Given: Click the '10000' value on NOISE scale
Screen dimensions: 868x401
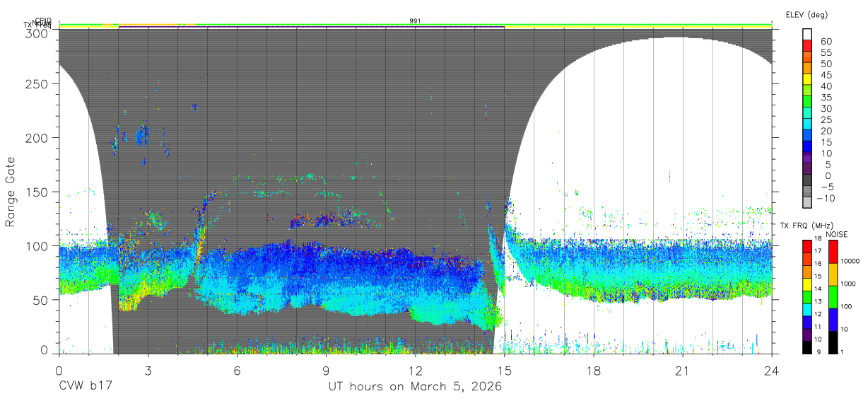Looking at the screenshot, I should pos(850,261).
